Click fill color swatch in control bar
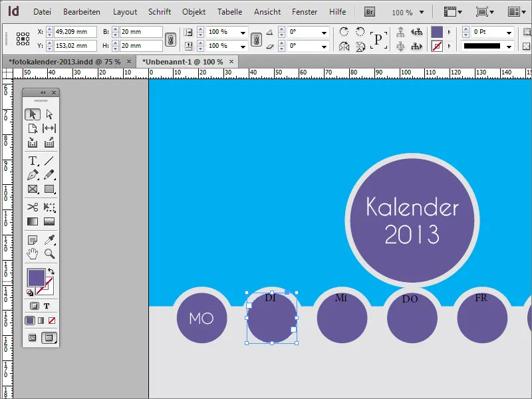Screen dimensions: 532x399 (437, 32)
